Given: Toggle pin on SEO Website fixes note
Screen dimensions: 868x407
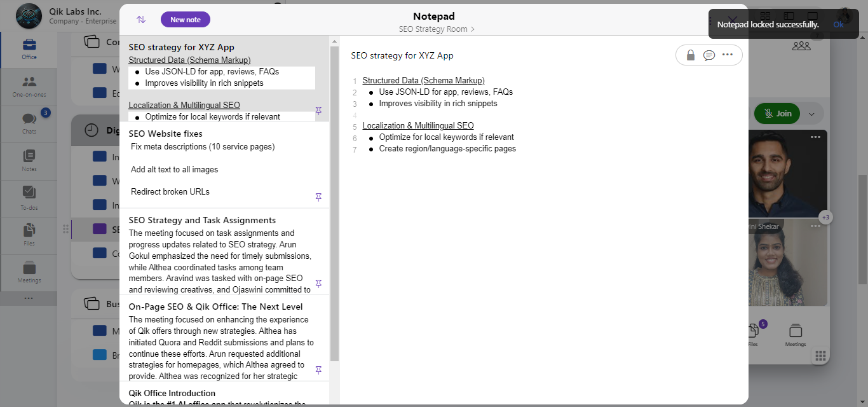Looking at the screenshot, I should (319, 197).
